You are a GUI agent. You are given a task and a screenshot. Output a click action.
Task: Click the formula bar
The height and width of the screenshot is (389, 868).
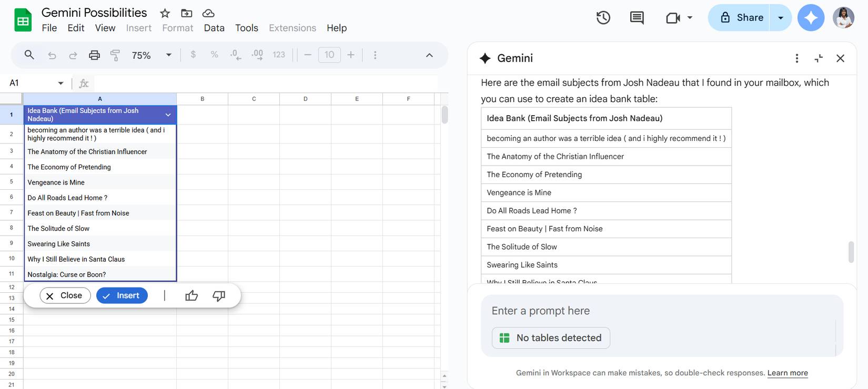coord(266,83)
